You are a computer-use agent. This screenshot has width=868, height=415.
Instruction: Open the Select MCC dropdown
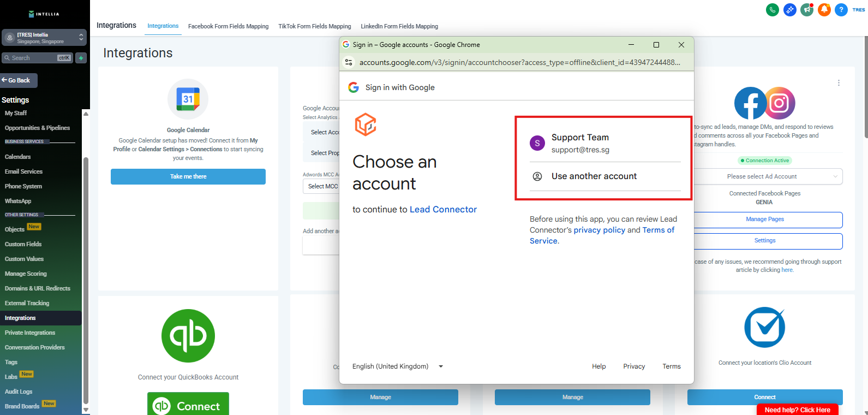click(321, 186)
